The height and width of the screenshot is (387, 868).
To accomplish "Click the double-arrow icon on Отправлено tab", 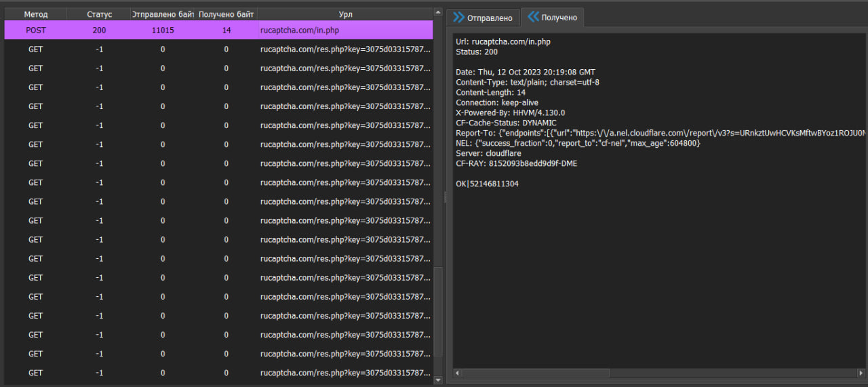I will pyautogui.click(x=459, y=18).
